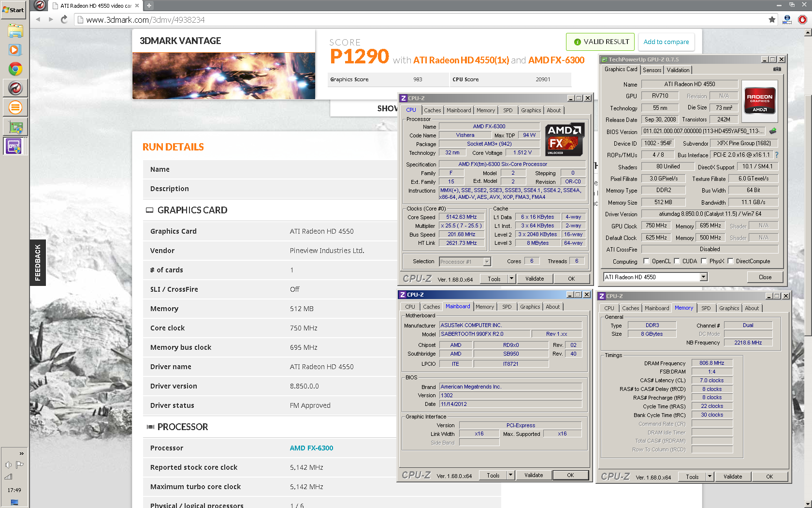This screenshot has height=508, width=812.
Task: Click the SABERTOOTH 990FX R2.0 model field
Action: 484,334
